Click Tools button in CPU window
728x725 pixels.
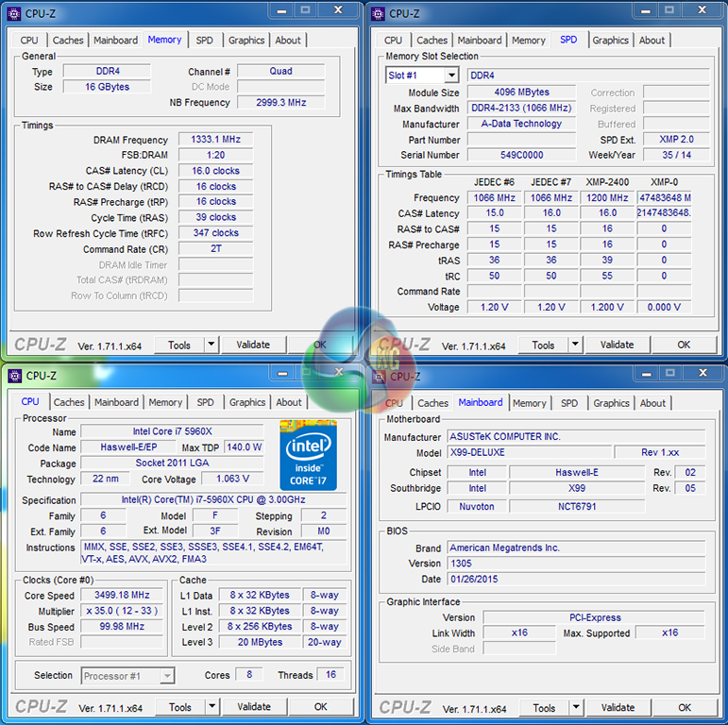pyautogui.click(x=180, y=707)
